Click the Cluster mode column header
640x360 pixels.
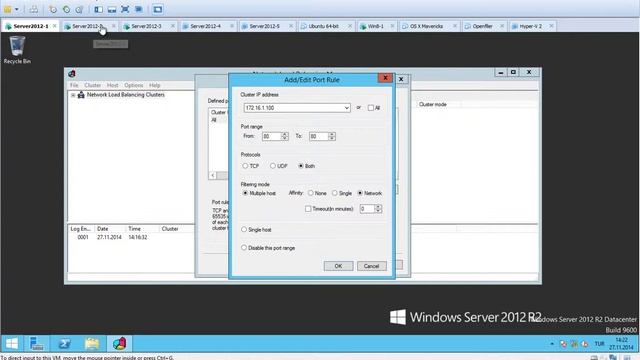[437, 104]
